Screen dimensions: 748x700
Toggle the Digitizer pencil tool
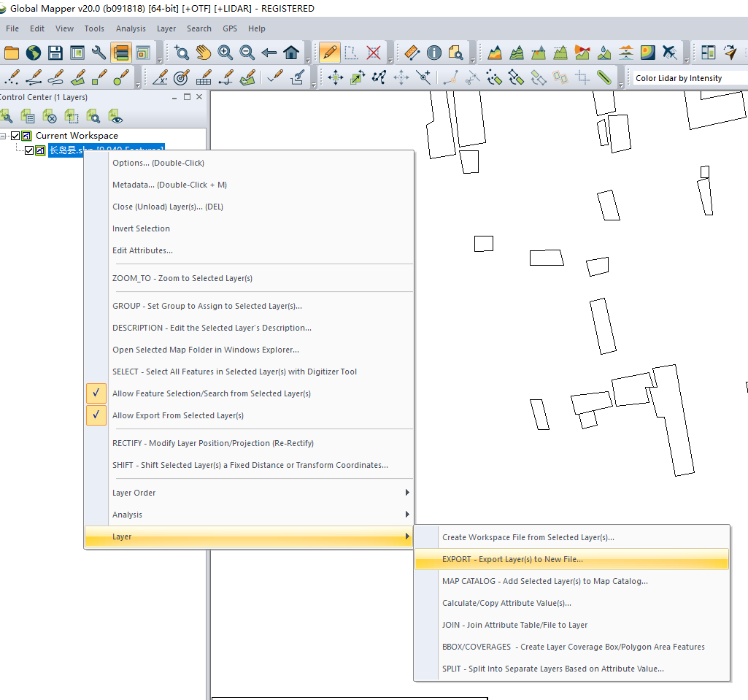(x=329, y=53)
